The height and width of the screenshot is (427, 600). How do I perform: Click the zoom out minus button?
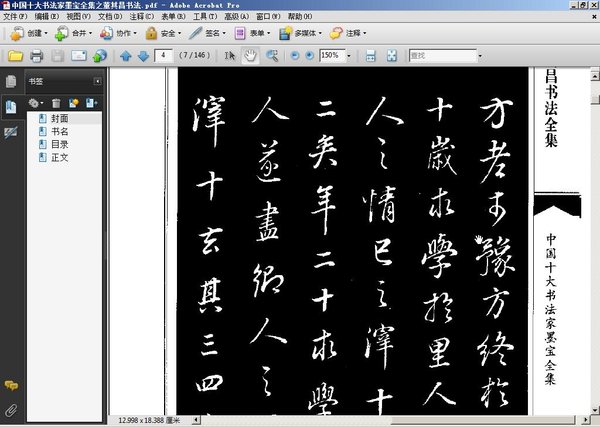(x=295, y=56)
